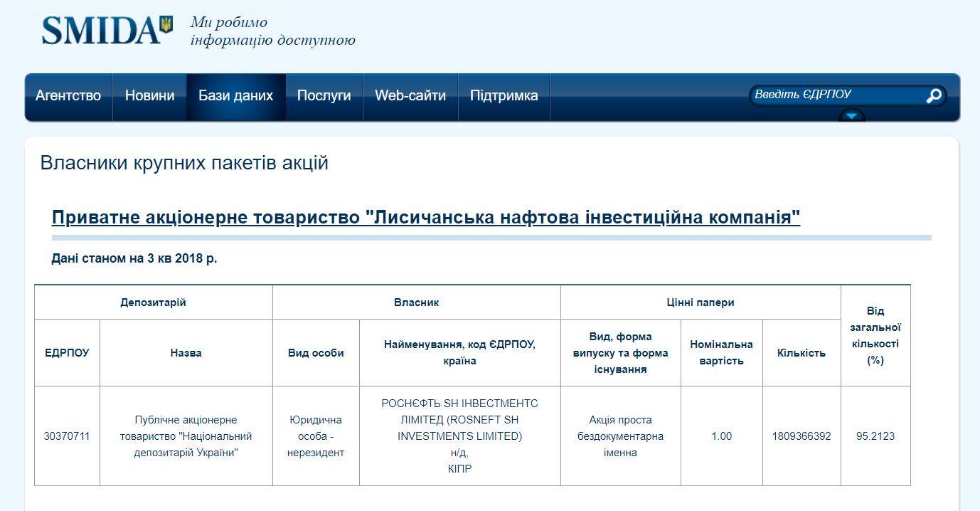Click the Акція проста бездокументарна іменна cell
980x511 pixels.
tap(621, 436)
